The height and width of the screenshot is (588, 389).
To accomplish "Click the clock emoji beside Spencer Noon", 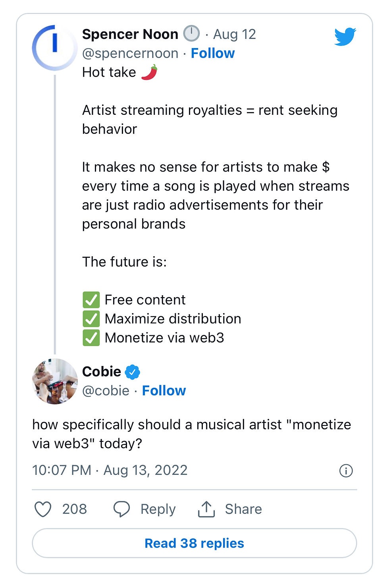I will [191, 34].
